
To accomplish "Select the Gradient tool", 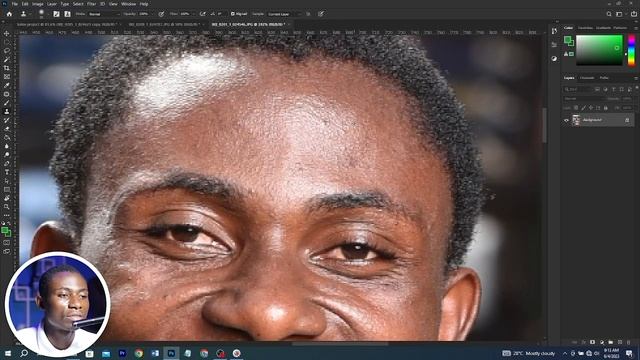I will (x=7, y=138).
